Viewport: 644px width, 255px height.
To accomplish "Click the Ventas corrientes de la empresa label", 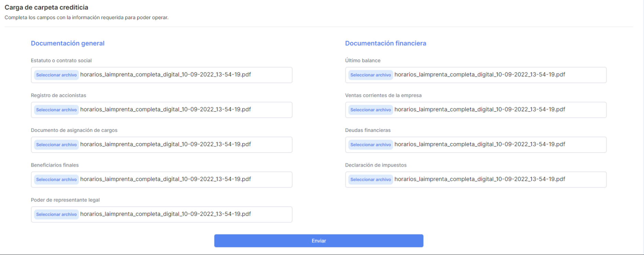I will pos(383,96).
